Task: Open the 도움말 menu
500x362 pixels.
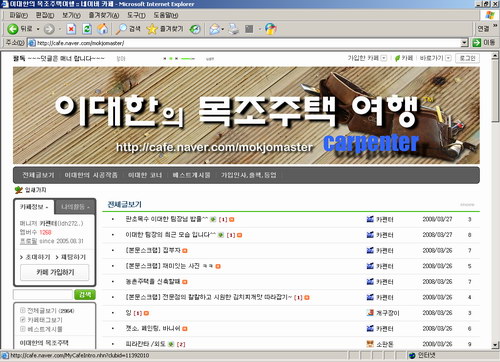Action: [165, 15]
